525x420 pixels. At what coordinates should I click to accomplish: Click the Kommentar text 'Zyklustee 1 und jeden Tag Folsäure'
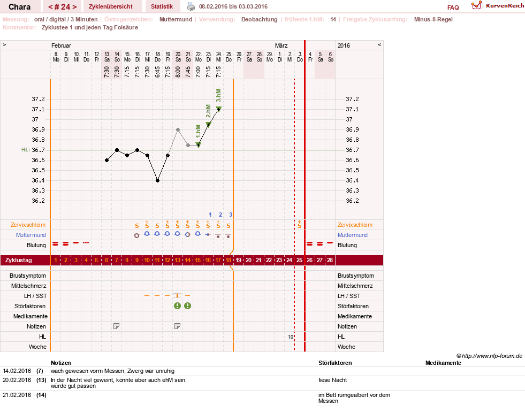click(x=90, y=27)
